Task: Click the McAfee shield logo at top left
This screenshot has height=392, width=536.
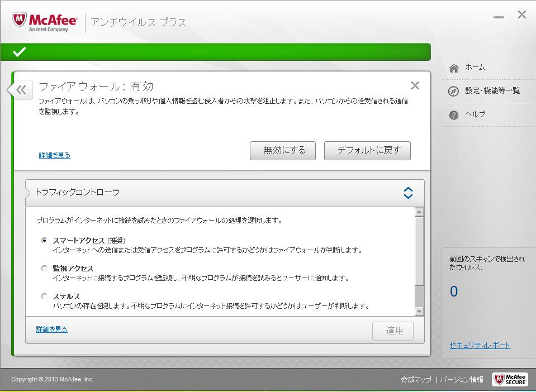Action: 19,20
